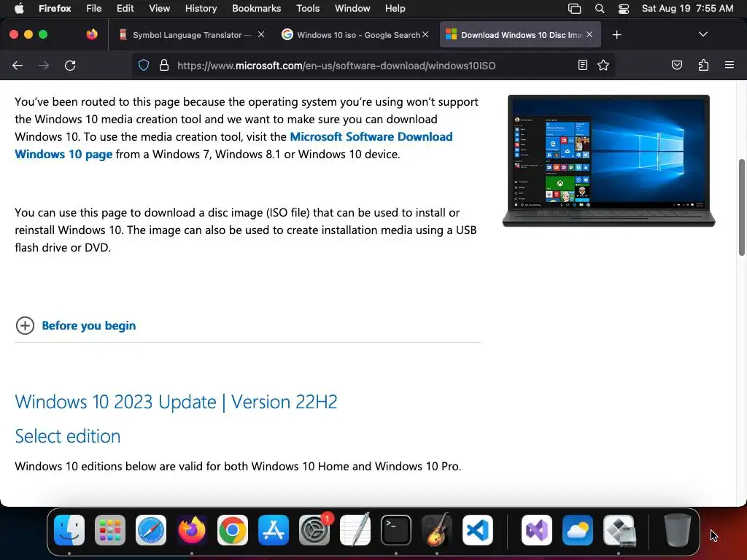Click the Select edition heading
Viewport: 747px width, 560px height.
68,436
